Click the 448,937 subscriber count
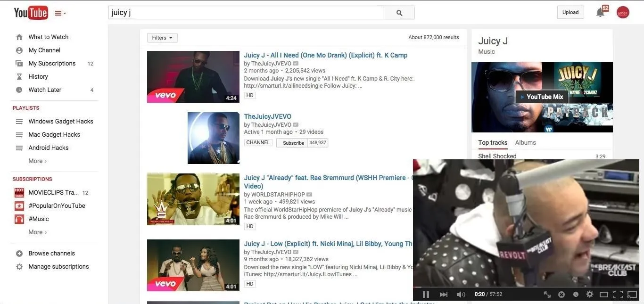The width and height of the screenshot is (644, 304). pos(318,143)
